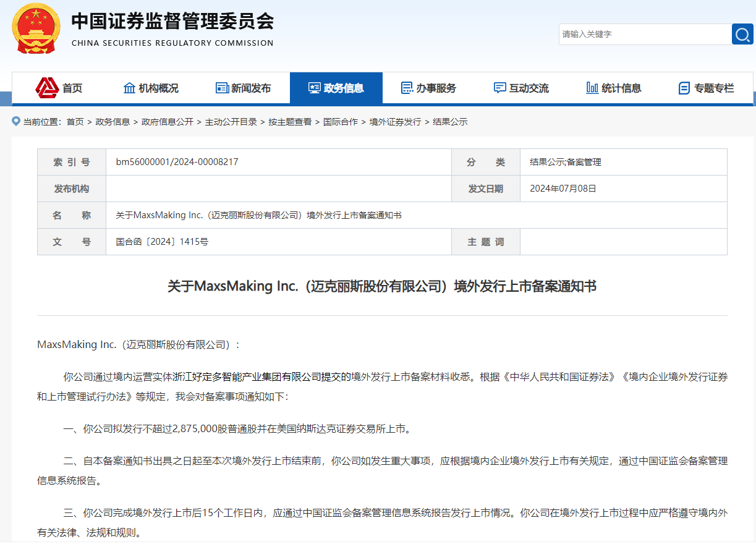Select the 政务信息 navigation tab
Viewport: 756px width, 544px height.
click(x=336, y=88)
